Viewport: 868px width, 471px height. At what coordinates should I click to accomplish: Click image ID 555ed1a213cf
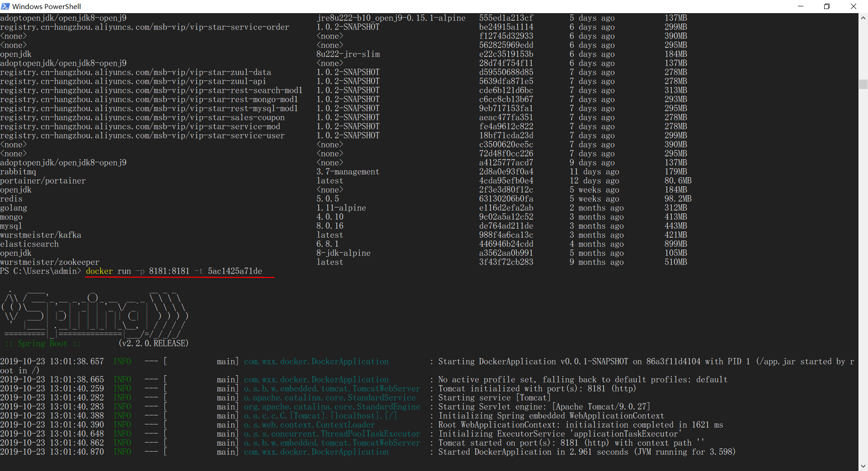(x=506, y=18)
